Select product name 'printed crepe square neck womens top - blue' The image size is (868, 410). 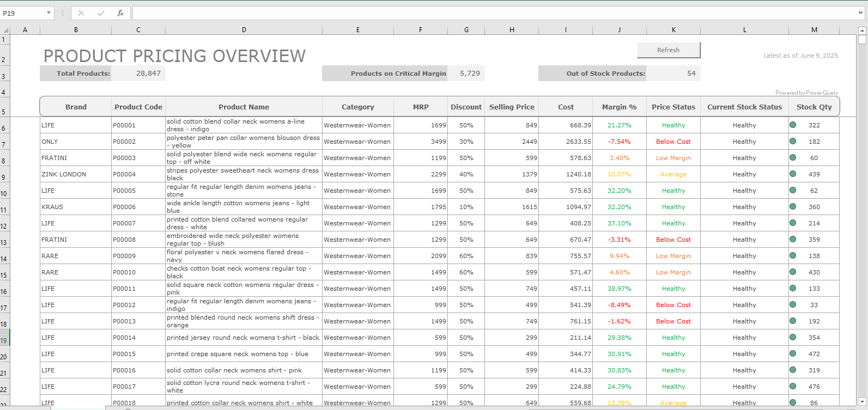pos(244,354)
